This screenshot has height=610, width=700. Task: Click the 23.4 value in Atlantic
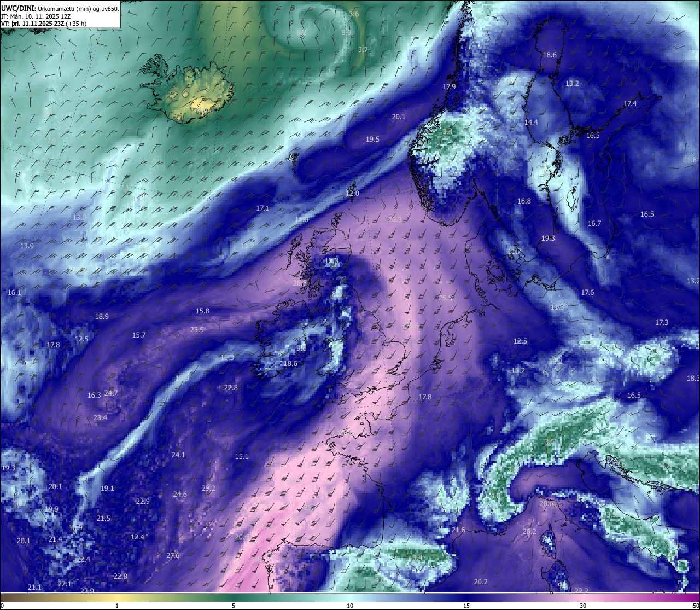100,417
